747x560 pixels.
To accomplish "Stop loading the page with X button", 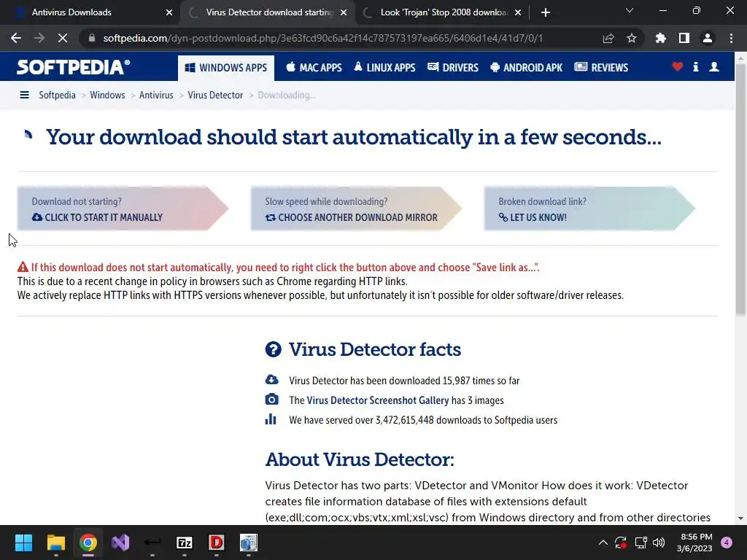I will [x=63, y=38].
